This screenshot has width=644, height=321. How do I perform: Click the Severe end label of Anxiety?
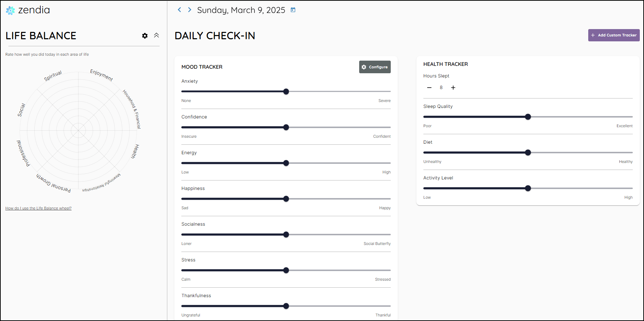coord(384,101)
